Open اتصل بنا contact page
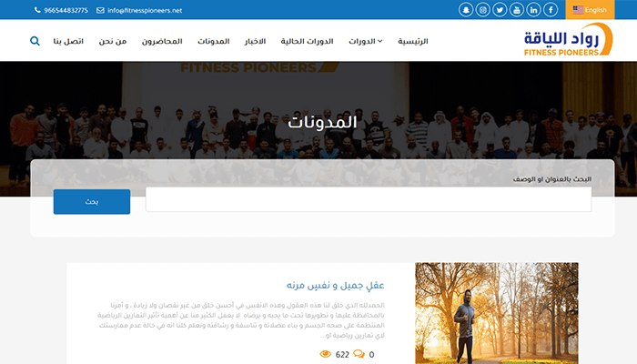This screenshot has width=637, height=364. [68, 41]
